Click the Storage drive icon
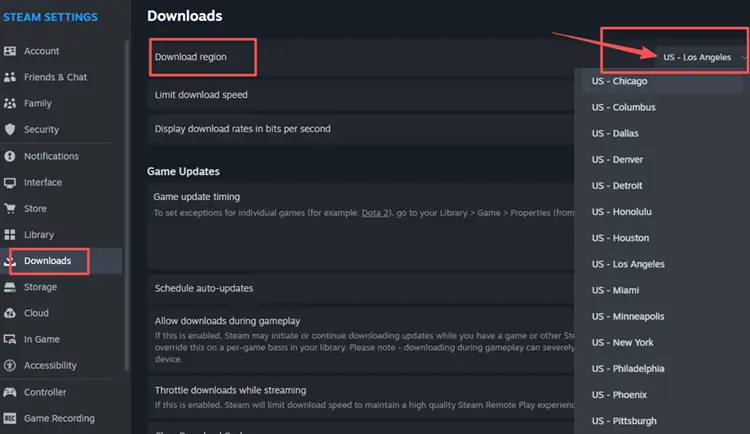 pos(10,287)
